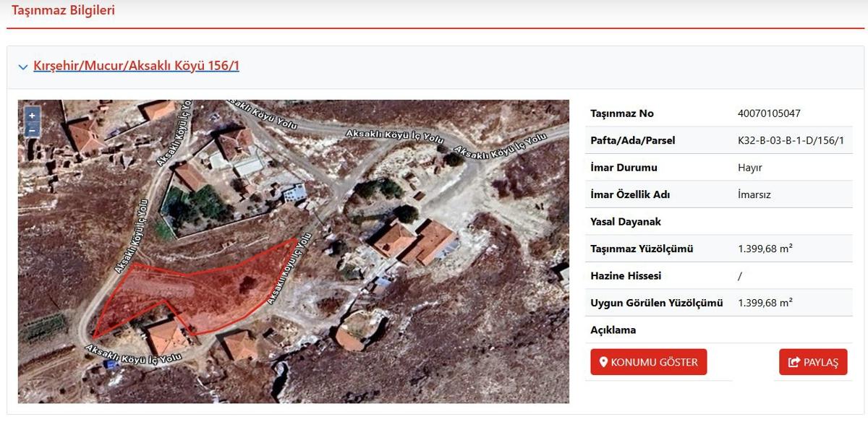The image size is (868, 422).
Task: Select the İmar Durumu value Hayır
Action: pos(750,168)
